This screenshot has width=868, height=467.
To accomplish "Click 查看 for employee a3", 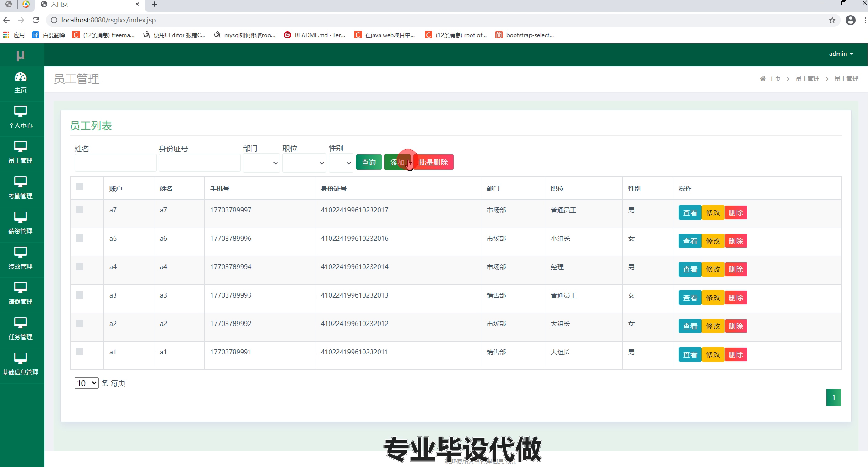I will click(x=690, y=298).
